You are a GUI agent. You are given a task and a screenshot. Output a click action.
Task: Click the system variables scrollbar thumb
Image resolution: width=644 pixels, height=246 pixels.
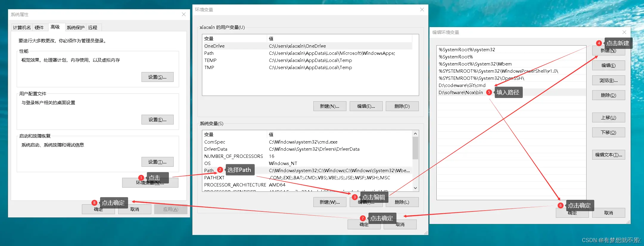(x=415, y=148)
